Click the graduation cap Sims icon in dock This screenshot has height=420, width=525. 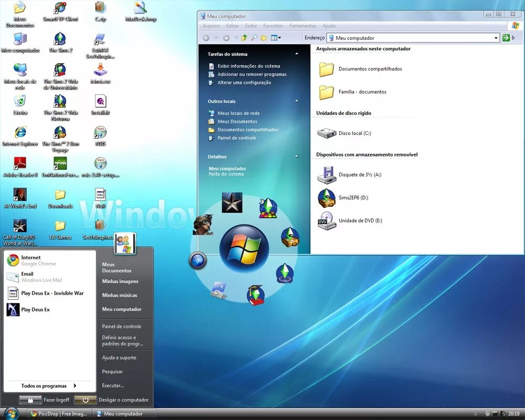click(x=256, y=295)
